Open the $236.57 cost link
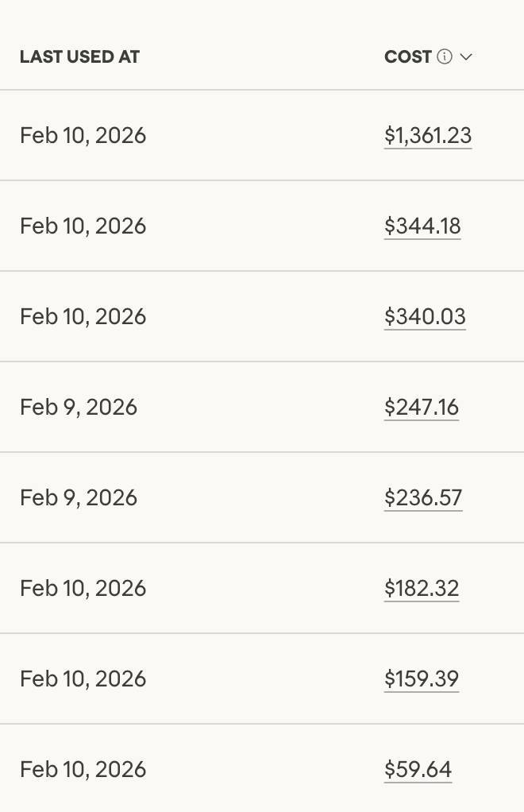This screenshot has height=812, width=524. coord(423,498)
